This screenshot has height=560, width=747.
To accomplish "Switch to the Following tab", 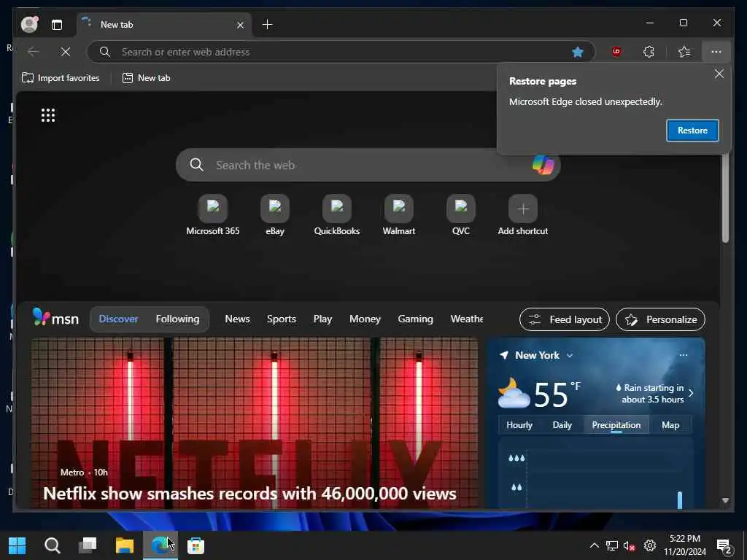I will (x=177, y=319).
